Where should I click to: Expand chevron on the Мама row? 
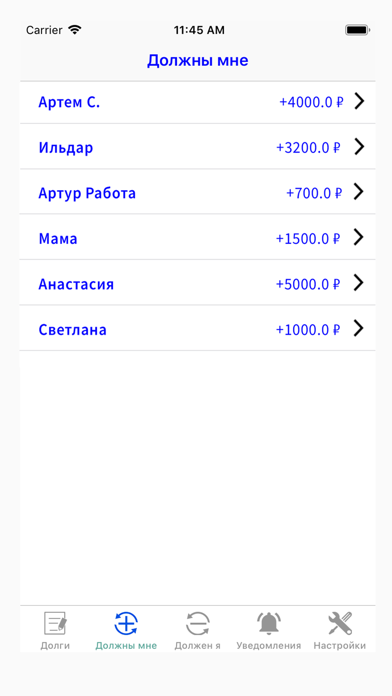(359, 237)
